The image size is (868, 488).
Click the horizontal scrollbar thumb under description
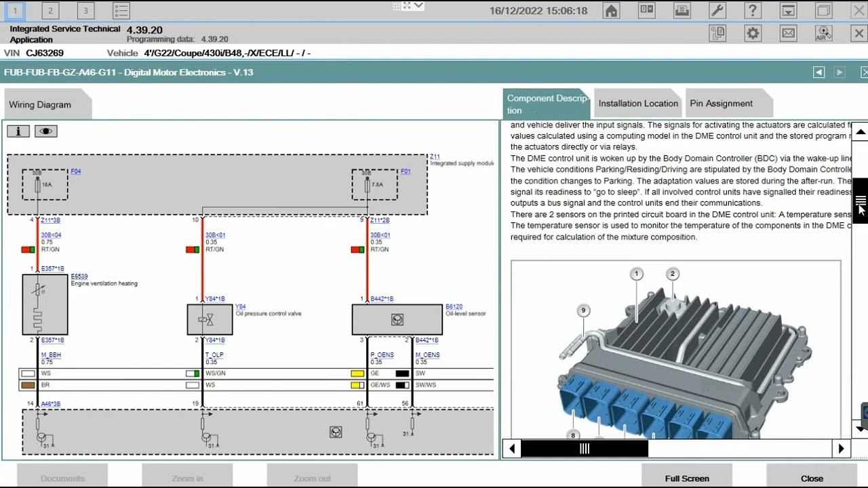584,449
